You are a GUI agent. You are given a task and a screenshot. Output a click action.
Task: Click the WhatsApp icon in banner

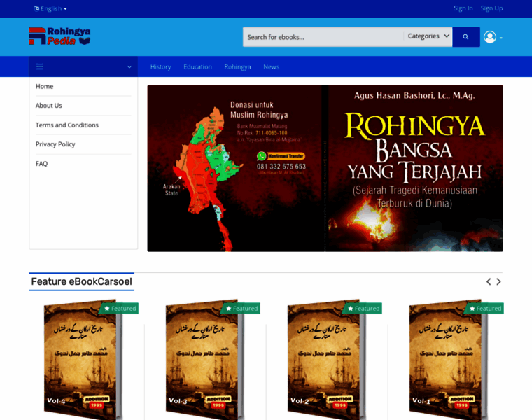click(x=262, y=156)
